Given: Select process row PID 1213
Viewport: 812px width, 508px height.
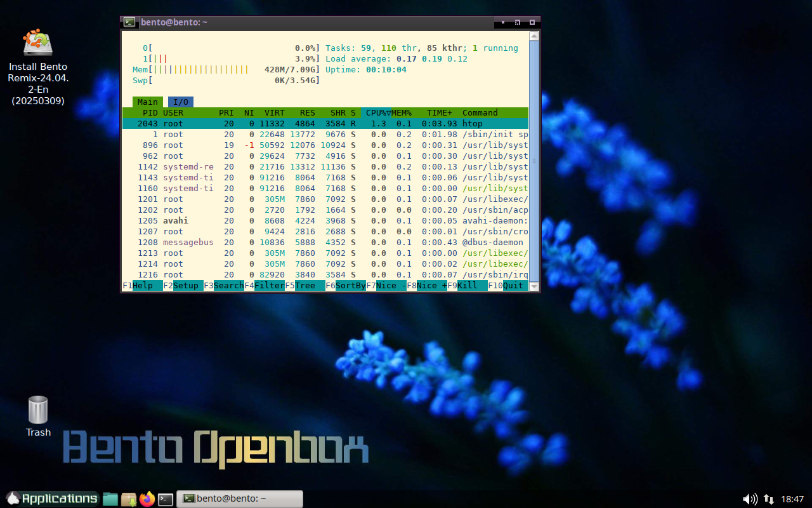Looking at the screenshot, I should 325,253.
